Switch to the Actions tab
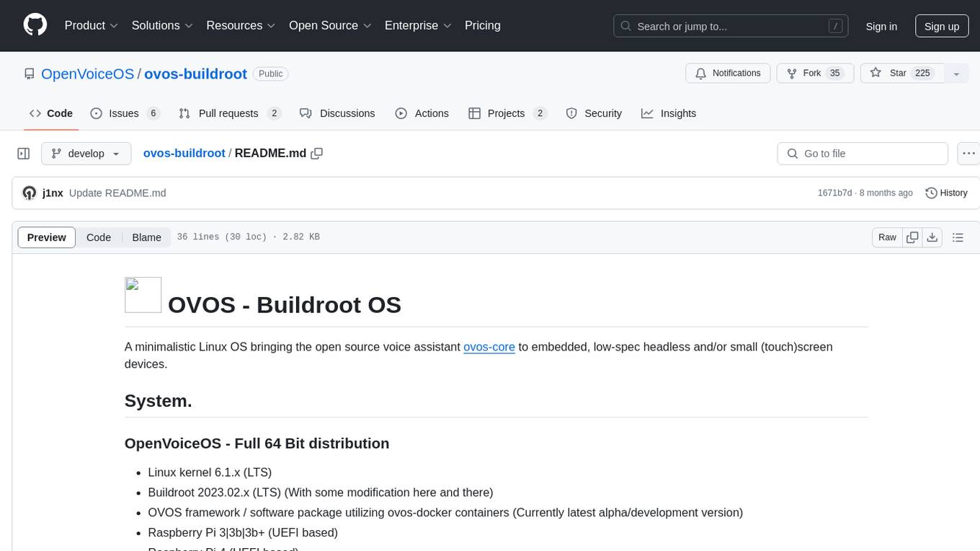This screenshot has width=980, height=551. coord(422,113)
